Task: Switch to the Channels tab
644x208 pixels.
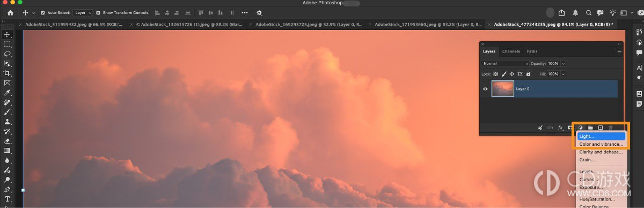Action: click(x=511, y=51)
